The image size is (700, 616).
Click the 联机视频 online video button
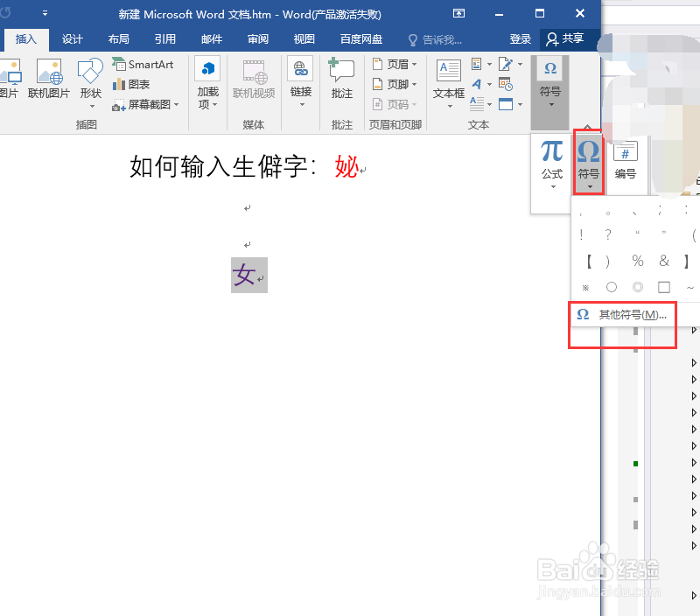click(254, 79)
